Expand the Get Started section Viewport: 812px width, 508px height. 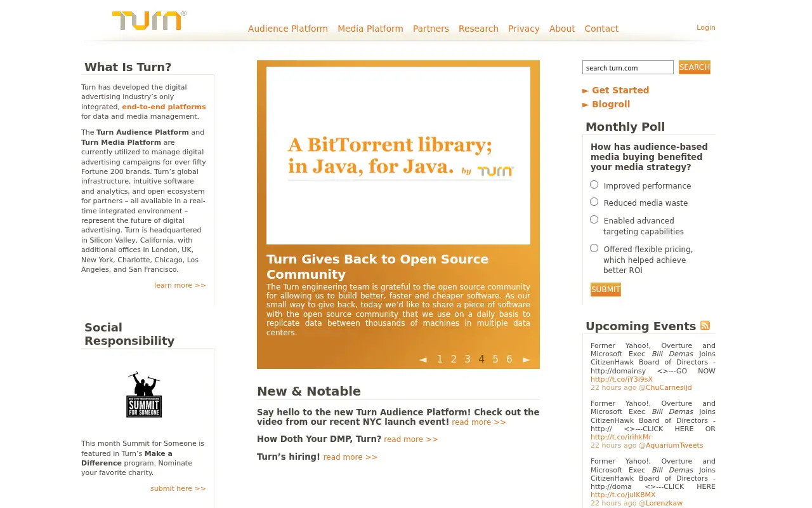[616, 90]
